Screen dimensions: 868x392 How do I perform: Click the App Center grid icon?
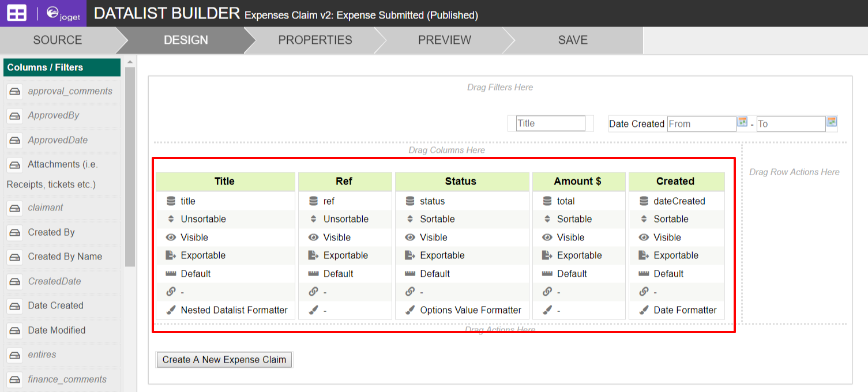click(17, 13)
